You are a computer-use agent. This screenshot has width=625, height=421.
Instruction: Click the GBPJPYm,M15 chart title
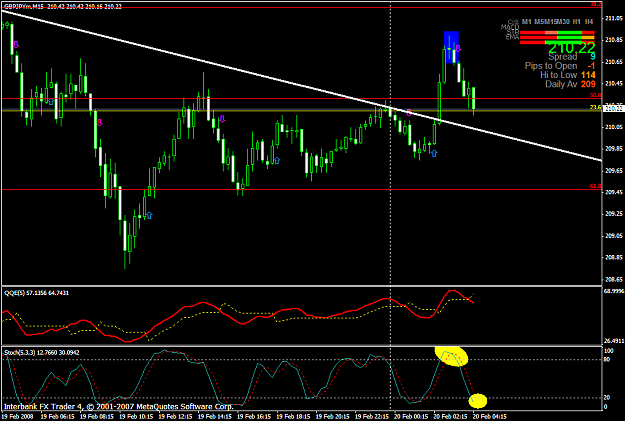(x=23, y=6)
